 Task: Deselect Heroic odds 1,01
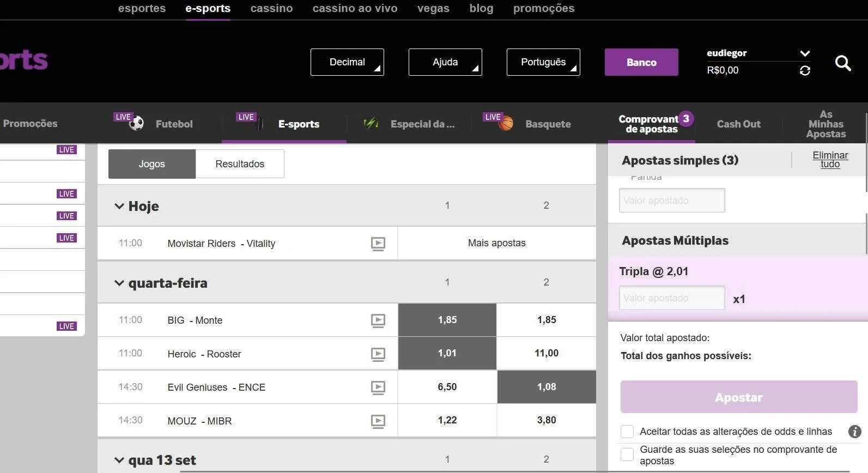pyautogui.click(x=447, y=353)
